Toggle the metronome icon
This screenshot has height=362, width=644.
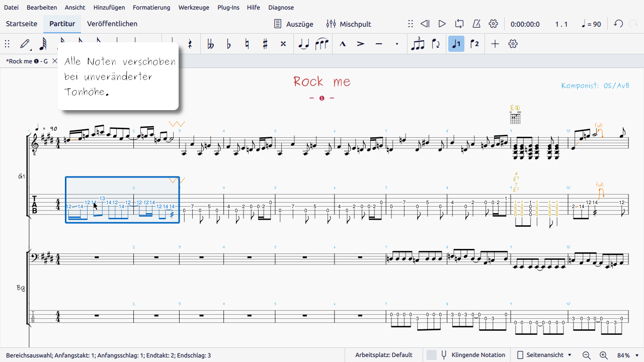click(476, 24)
